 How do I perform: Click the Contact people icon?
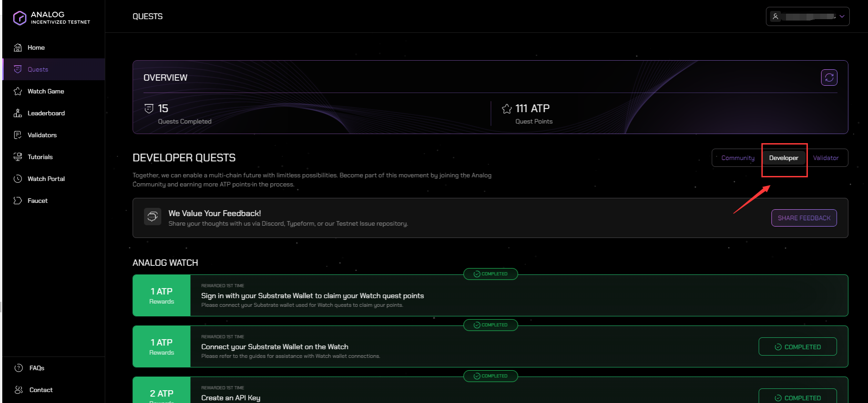pyautogui.click(x=19, y=390)
